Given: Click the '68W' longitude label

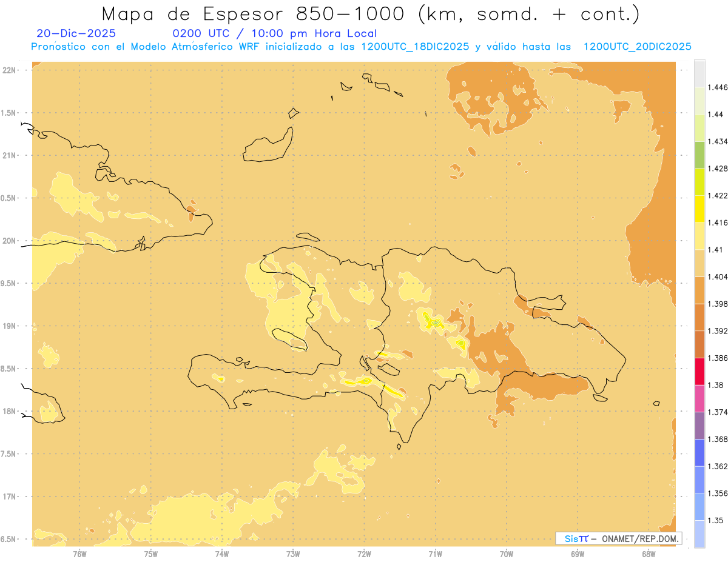Looking at the screenshot, I should [x=649, y=554].
